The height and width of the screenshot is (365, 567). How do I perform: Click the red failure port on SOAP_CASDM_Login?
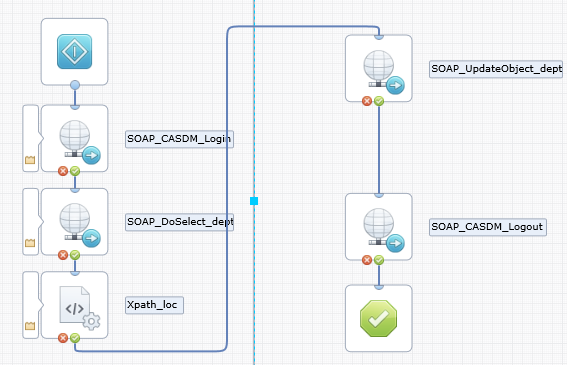63,171
